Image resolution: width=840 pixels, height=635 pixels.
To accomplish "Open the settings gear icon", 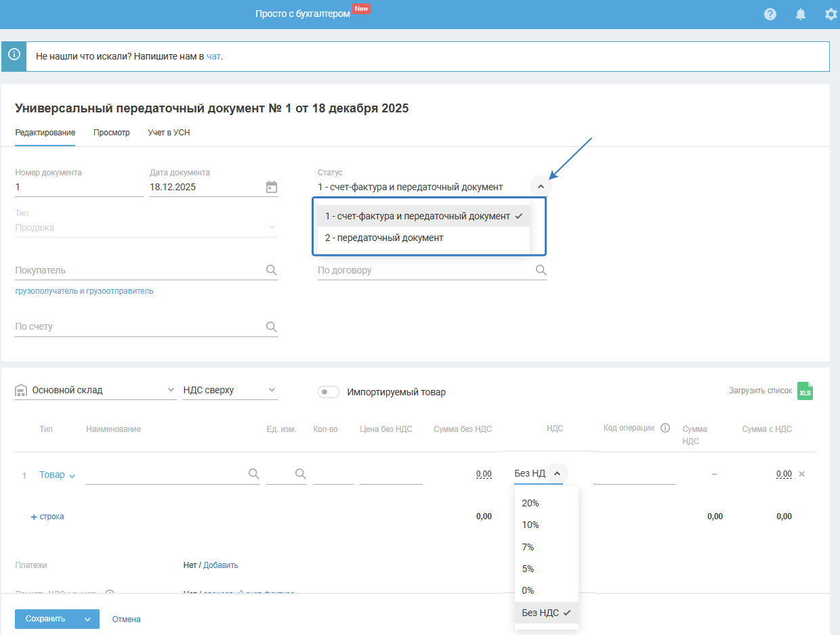I will (831, 14).
